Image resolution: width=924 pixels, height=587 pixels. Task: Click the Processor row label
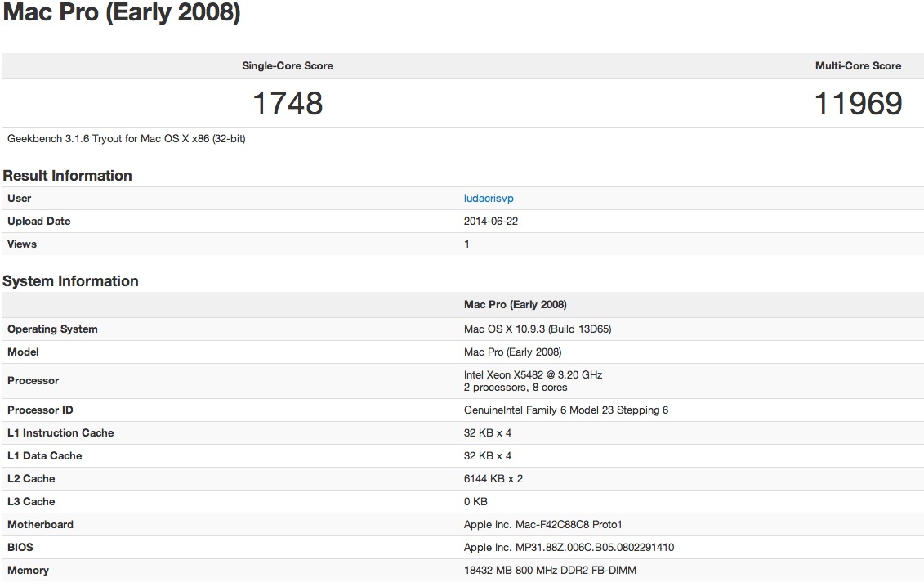33,381
